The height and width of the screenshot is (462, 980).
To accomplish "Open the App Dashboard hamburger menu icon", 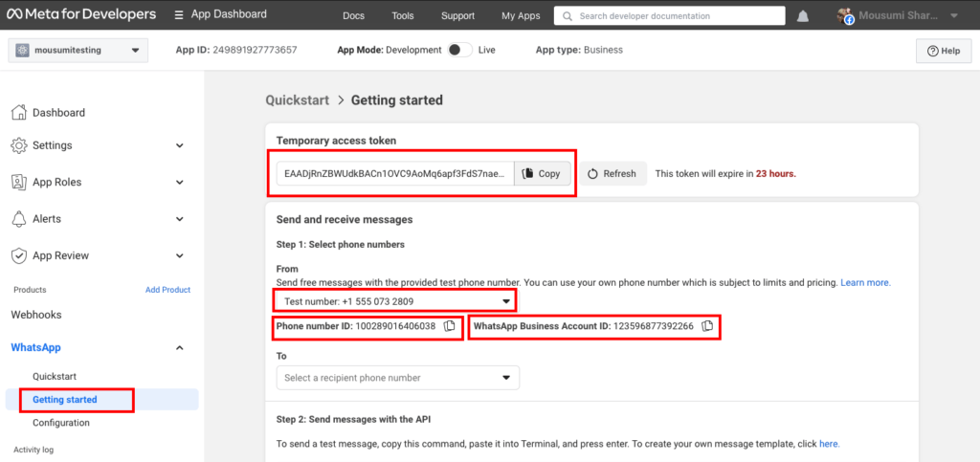I will (179, 14).
